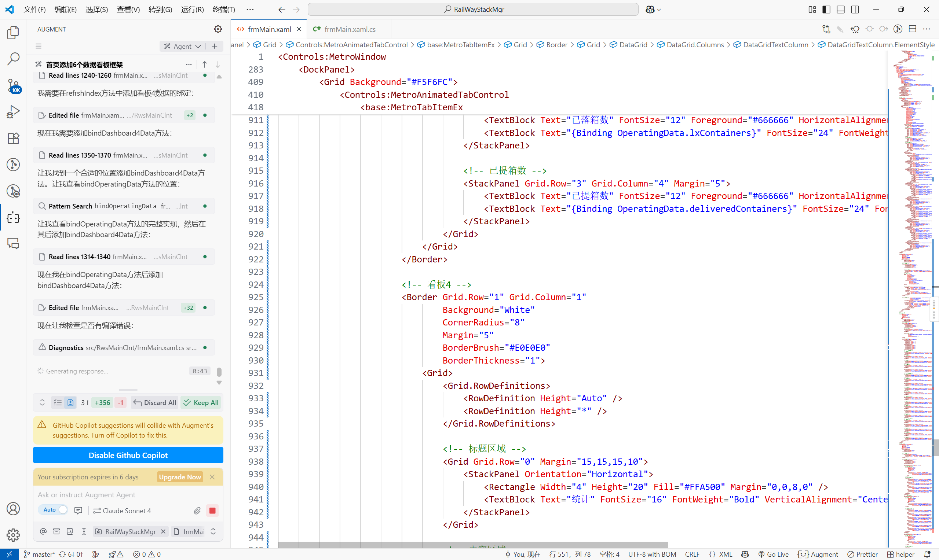Open Augment settings via the gear icon
939x560 pixels.
click(218, 29)
